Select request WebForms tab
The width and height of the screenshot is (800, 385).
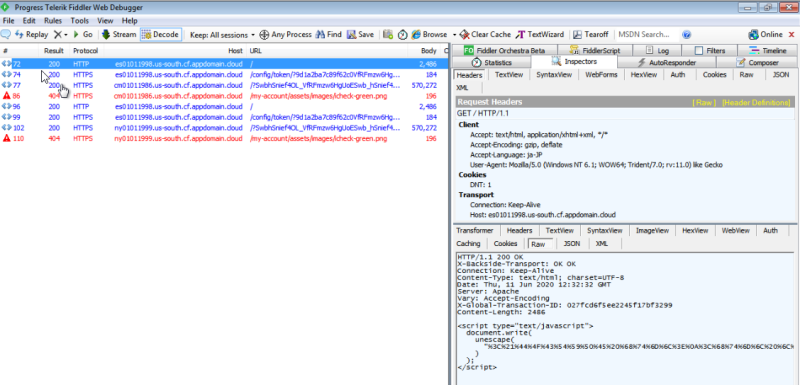pos(601,74)
